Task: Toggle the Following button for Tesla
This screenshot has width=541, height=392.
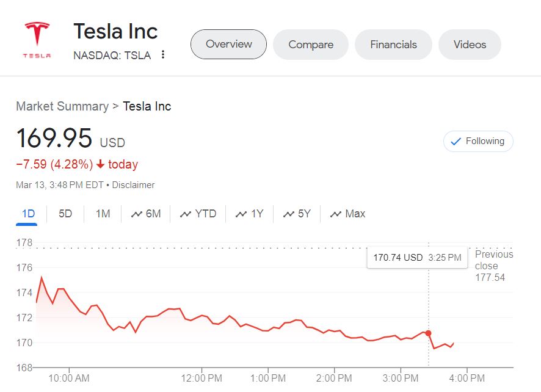Action: coord(478,142)
